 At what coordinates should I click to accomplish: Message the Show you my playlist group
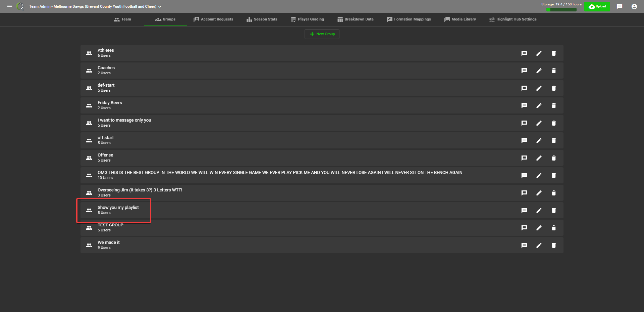tap(524, 210)
